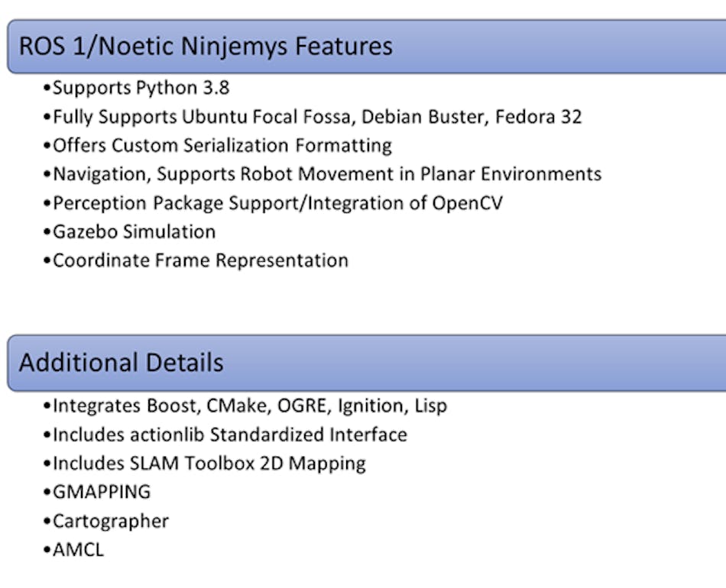Click the word Lisp

[x=430, y=406]
